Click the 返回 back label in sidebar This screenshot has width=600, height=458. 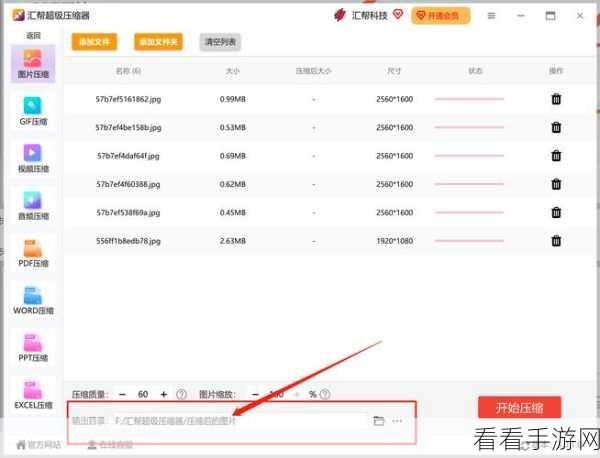[x=33, y=36]
